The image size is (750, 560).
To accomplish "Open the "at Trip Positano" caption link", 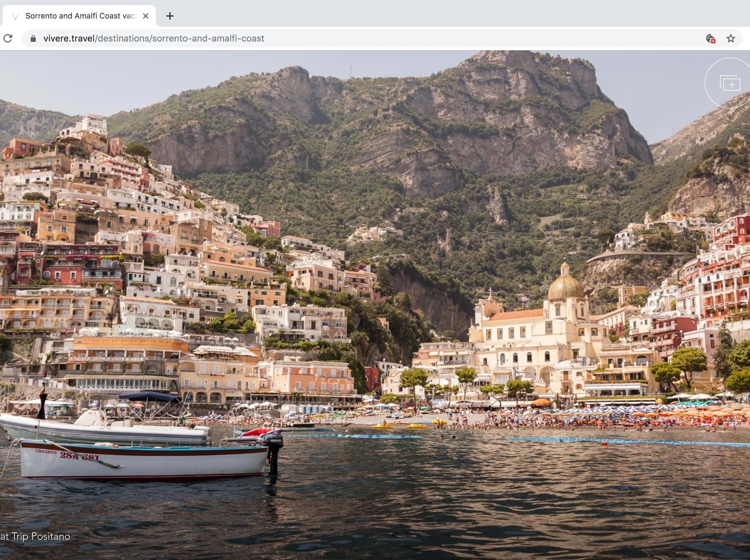I will [x=36, y=537].
